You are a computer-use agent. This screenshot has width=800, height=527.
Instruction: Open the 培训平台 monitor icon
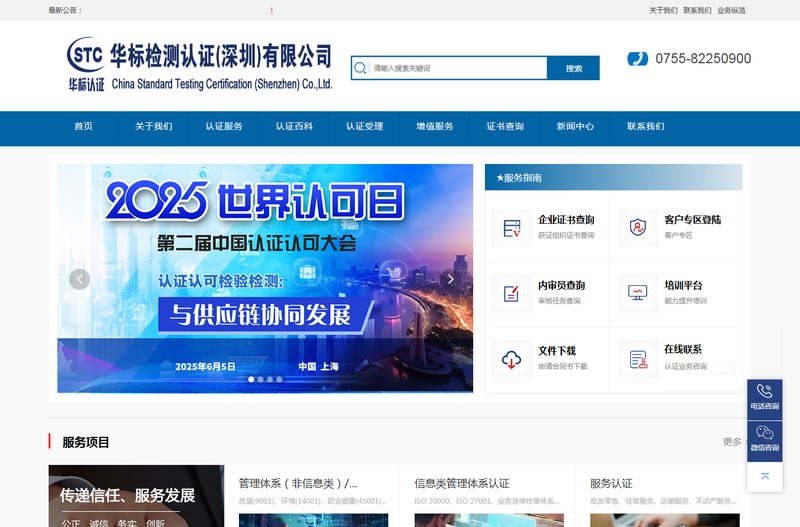637,293
